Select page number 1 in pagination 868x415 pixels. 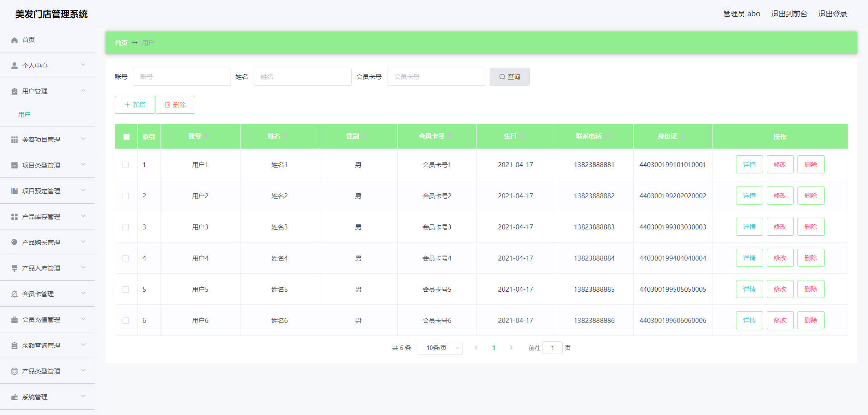[x=494, y=348]
